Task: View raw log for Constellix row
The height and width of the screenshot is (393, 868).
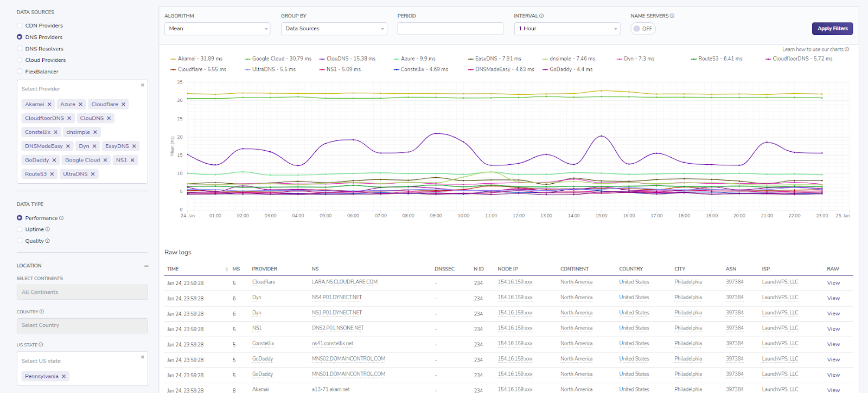Action: coord(833,344)
